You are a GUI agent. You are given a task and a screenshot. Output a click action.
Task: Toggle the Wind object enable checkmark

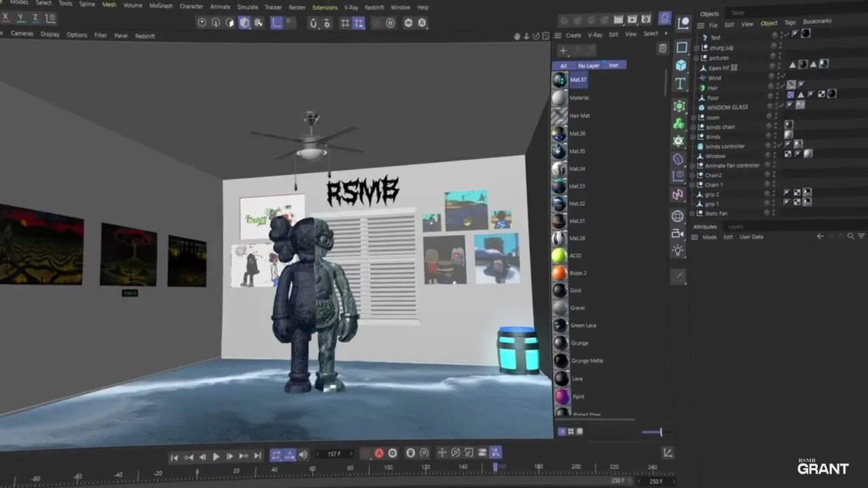click(782, 76)
